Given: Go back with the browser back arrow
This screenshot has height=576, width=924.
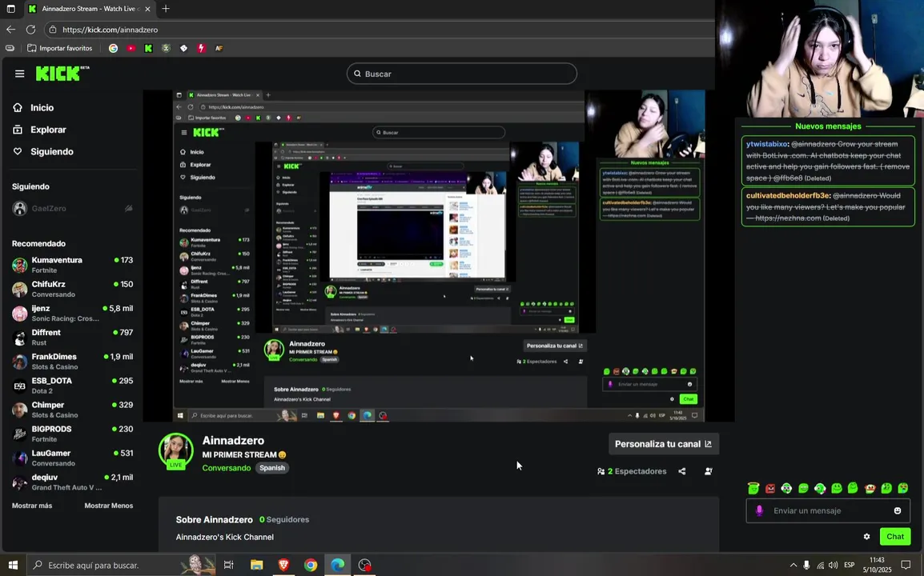Looking at the screenshot, I should (x=11, y=30).
